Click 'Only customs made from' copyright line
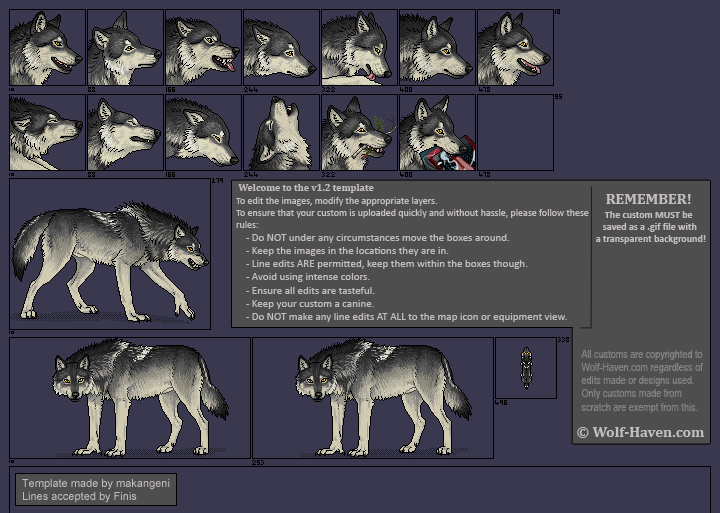The image size is (720, 513). coord(631,393)
